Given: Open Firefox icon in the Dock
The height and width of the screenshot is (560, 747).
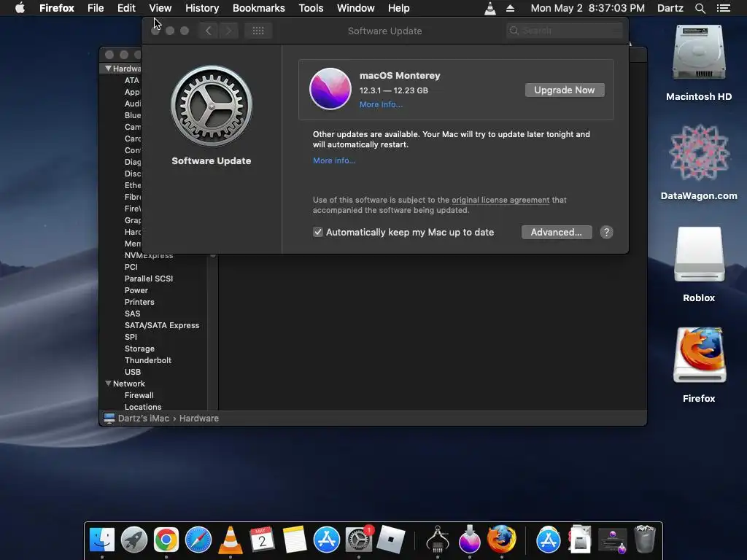Looking at the screenshot, I should point(501,540).
